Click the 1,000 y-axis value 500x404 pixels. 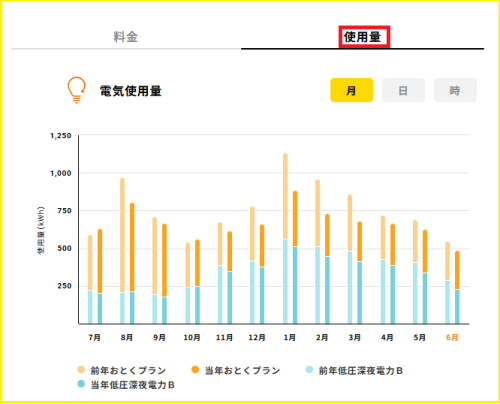(61, 173)
